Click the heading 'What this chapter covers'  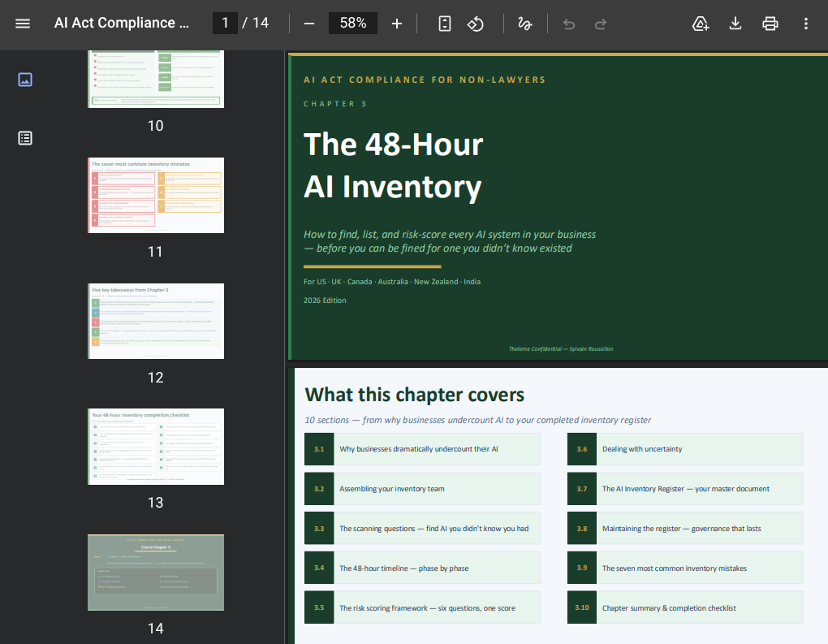click(415, 395)
